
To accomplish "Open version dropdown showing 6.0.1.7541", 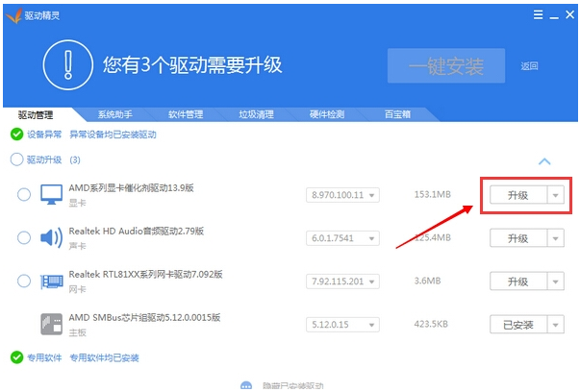I will click(x=342, y=238).
